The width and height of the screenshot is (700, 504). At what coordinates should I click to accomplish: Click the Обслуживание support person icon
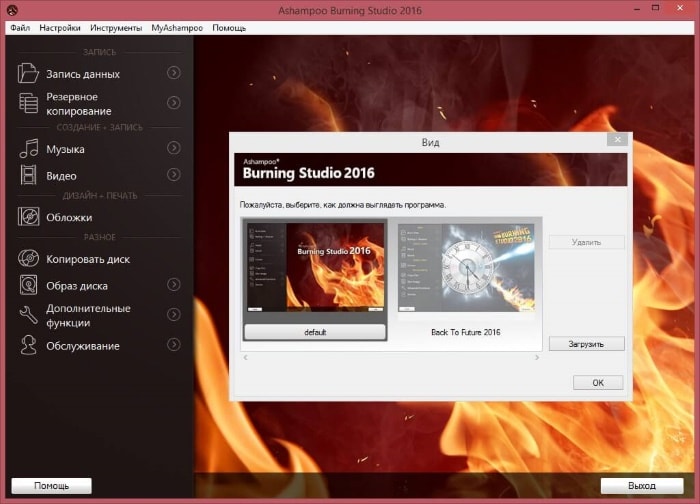tap(28, 345)
